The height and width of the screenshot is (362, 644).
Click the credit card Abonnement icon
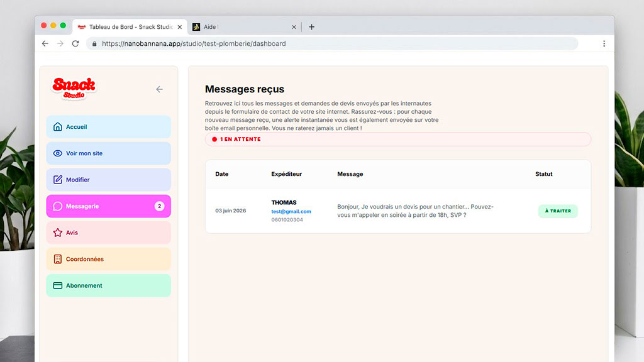click(57, 285)
